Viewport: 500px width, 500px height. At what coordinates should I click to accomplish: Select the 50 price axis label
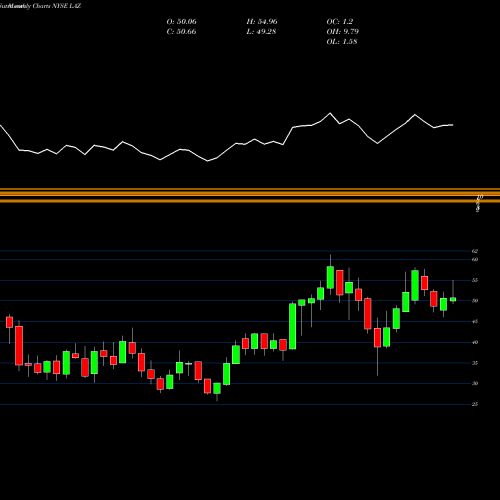coord(475,301)
